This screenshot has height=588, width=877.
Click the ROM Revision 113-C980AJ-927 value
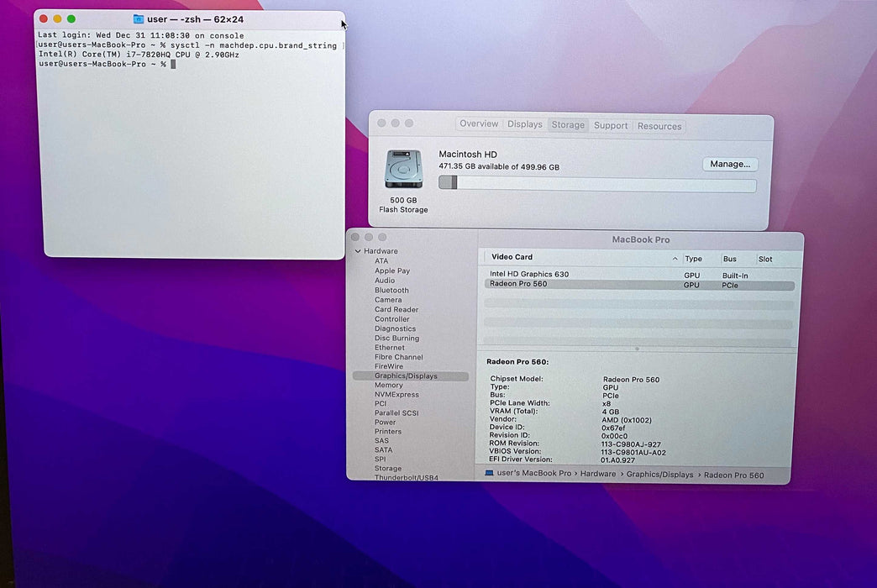point(631,444)
